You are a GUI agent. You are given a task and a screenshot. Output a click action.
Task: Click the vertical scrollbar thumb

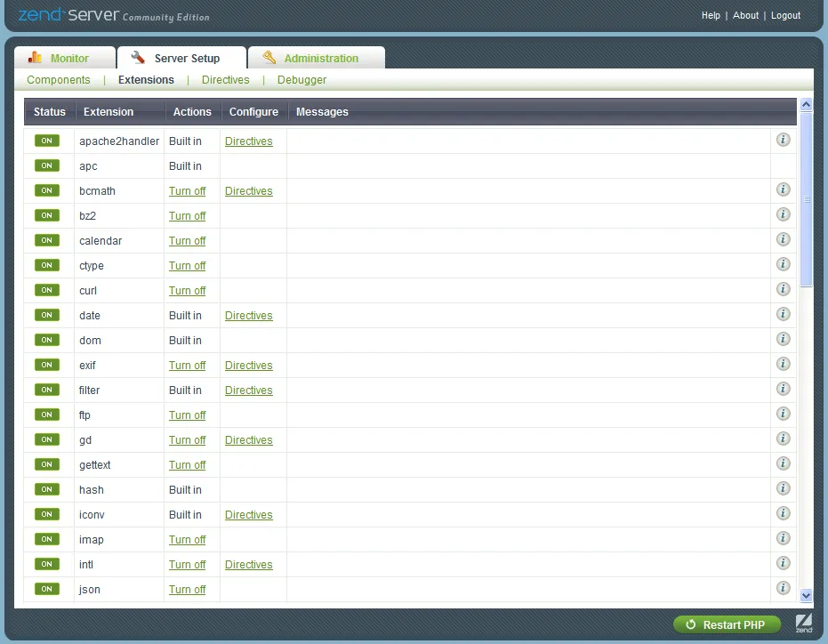click(806, 199)
